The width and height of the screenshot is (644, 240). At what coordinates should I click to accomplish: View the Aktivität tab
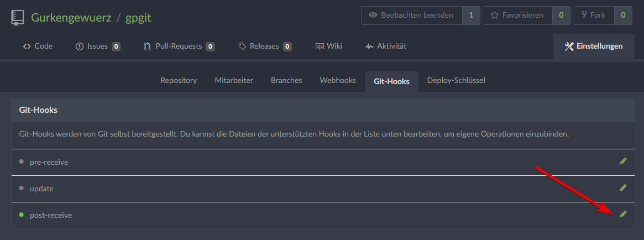tap(386, 46)
